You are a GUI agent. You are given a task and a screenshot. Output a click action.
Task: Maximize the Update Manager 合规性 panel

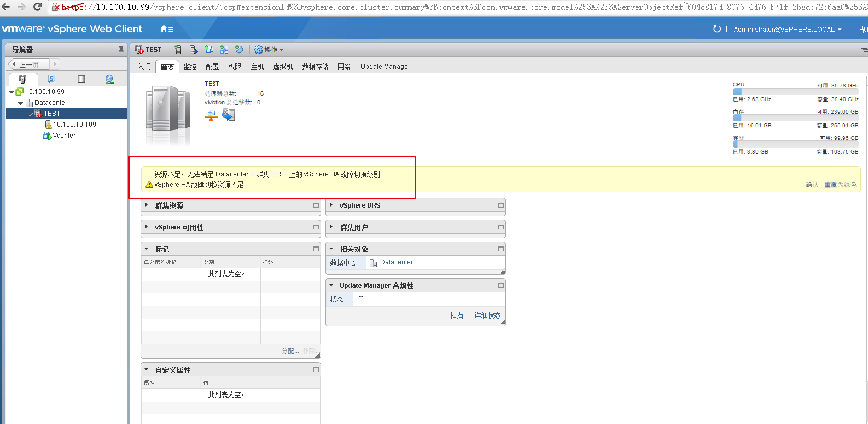click(500, 286)
